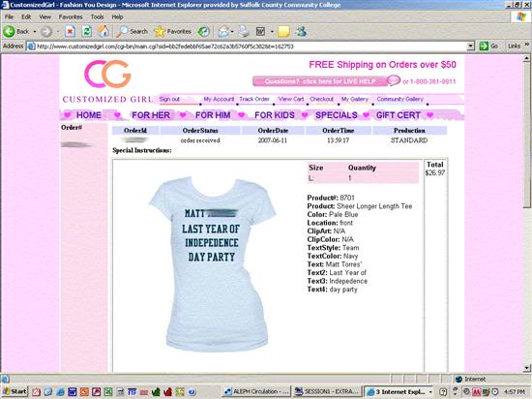Open the Back button history dropdown arrow
This screenshot has height=399, width=532.
click(x=35, y=32)
